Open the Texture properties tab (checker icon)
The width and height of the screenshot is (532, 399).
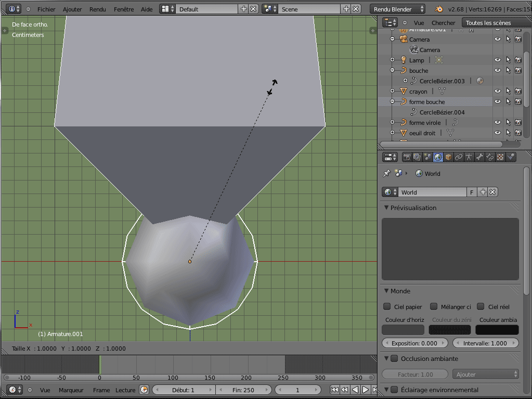point(500,157)
